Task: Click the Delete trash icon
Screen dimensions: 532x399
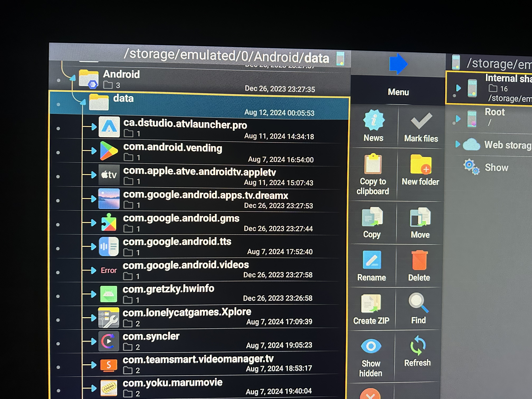Action: pyautogui.click(x=419, y=260)
